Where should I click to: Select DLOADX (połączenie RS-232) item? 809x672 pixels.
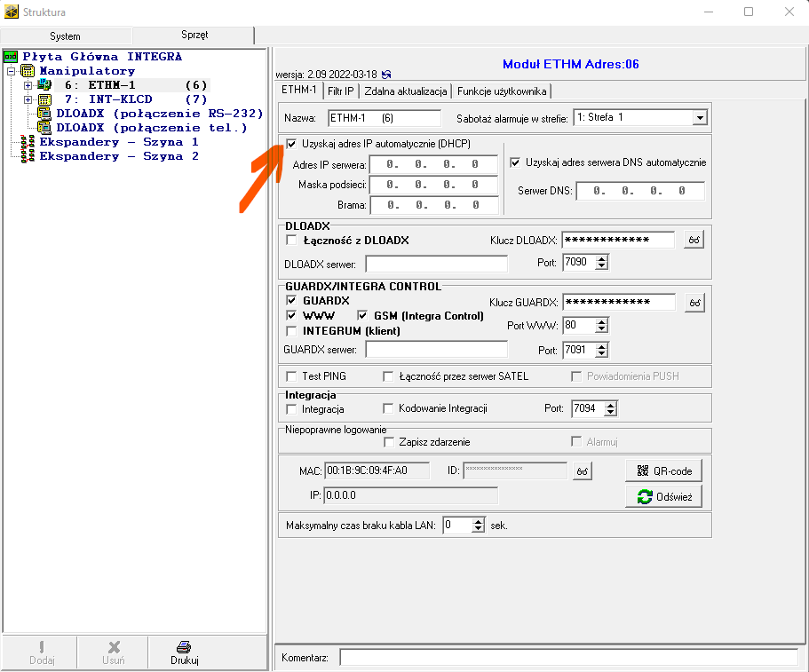click(44, 114)
